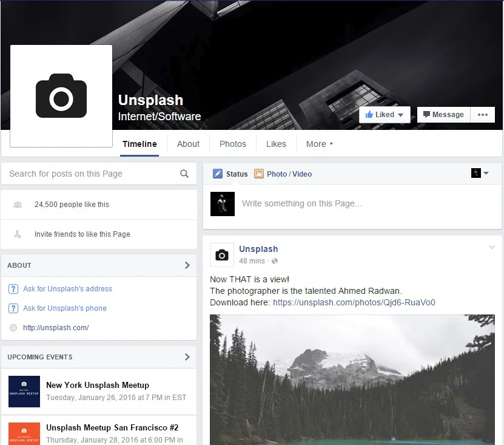Open the http://unsplash.com/ website link
This screenshot has height=445, width=504.
coord(56,328)
